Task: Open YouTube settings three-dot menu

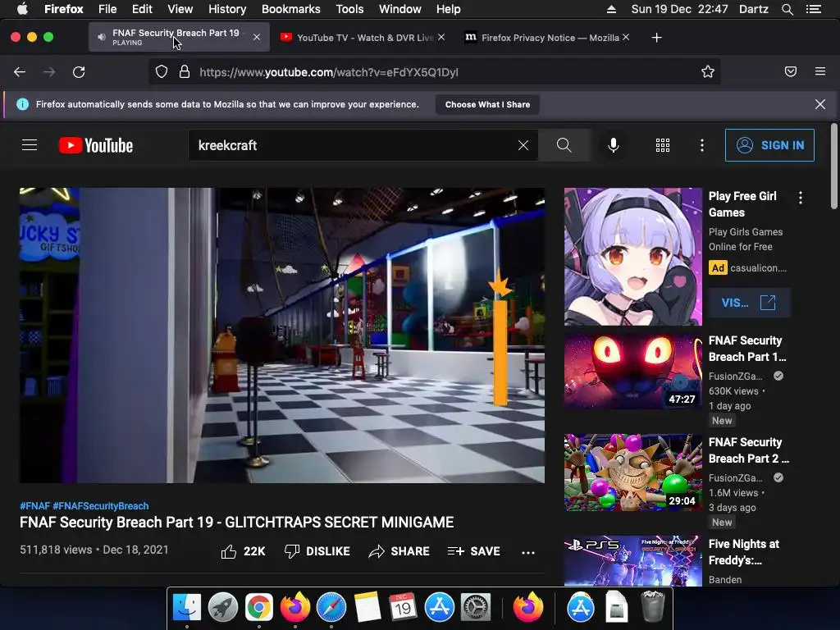Action: point(702,145)
